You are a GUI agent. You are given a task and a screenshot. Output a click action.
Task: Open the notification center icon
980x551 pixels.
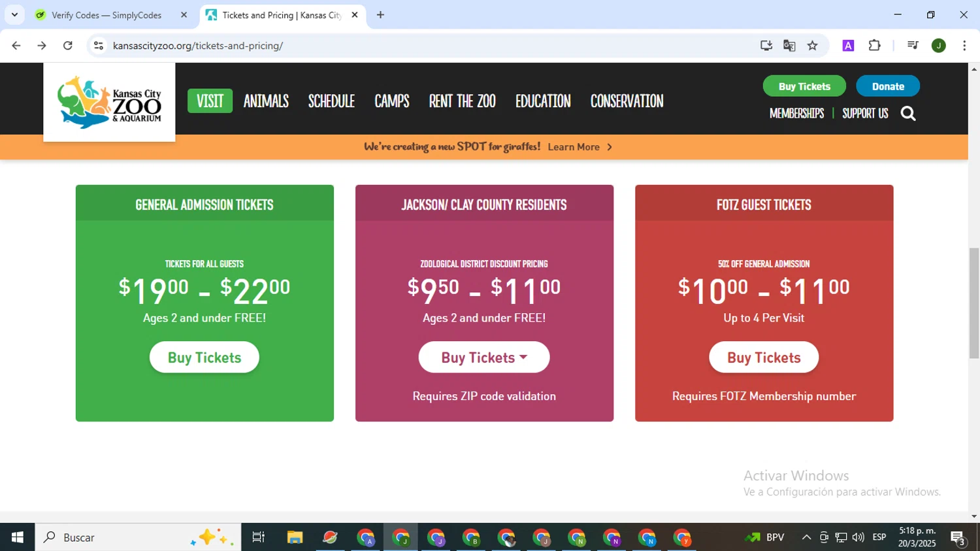click(x=958, y=537)
